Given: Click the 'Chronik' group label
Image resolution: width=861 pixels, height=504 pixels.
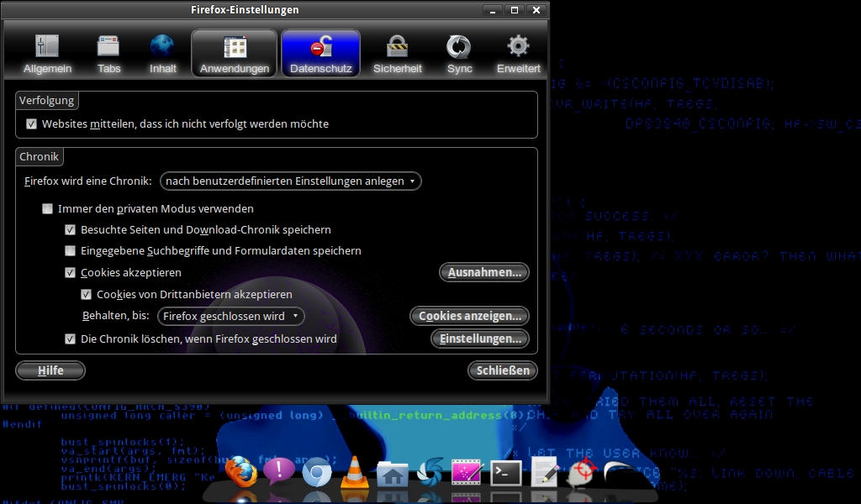Looking at the screenshot, I should pyautogui.click(x=39, y=157).
